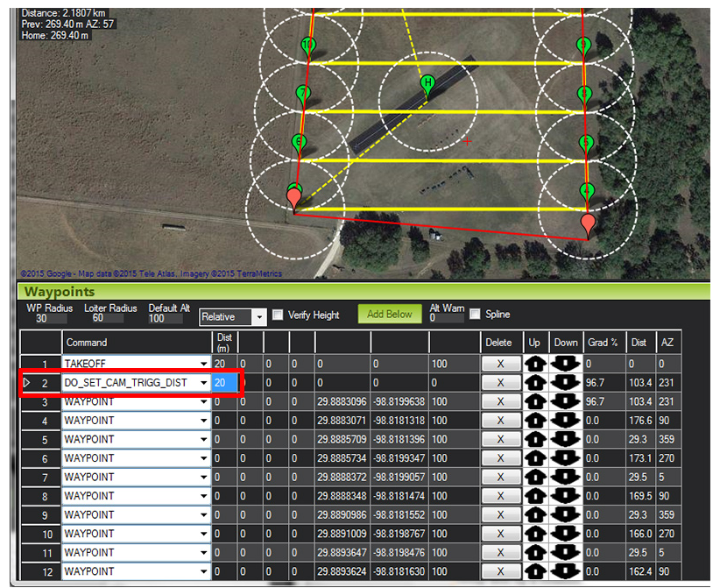The height and width of the screenshot is (588, 720).
Task: Edit the Loiter Radius field showing 60
Action: point(107,318)
